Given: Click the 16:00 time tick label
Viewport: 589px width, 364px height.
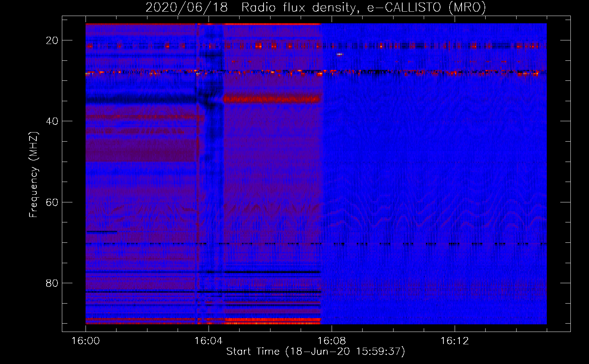Looking at the screenshot, I should pos(86,341).
